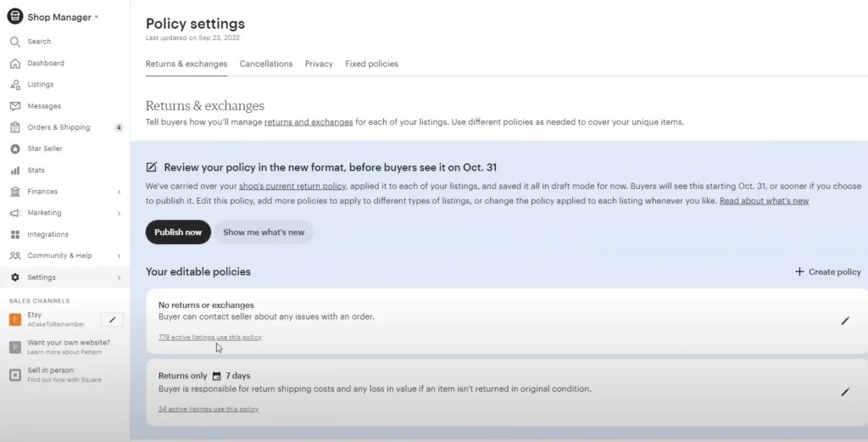The image size is (868, 442).
Task: Expand the Marketing chevron
Action: point(119,213)
